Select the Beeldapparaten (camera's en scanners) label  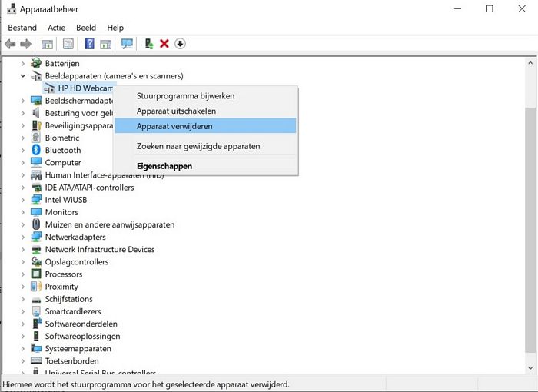pos(115,76)
